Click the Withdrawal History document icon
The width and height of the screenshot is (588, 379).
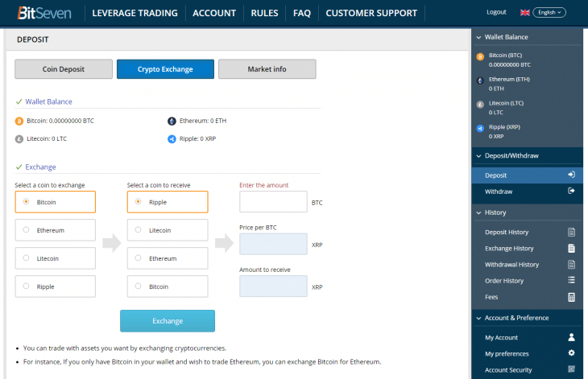coord(571,265)
